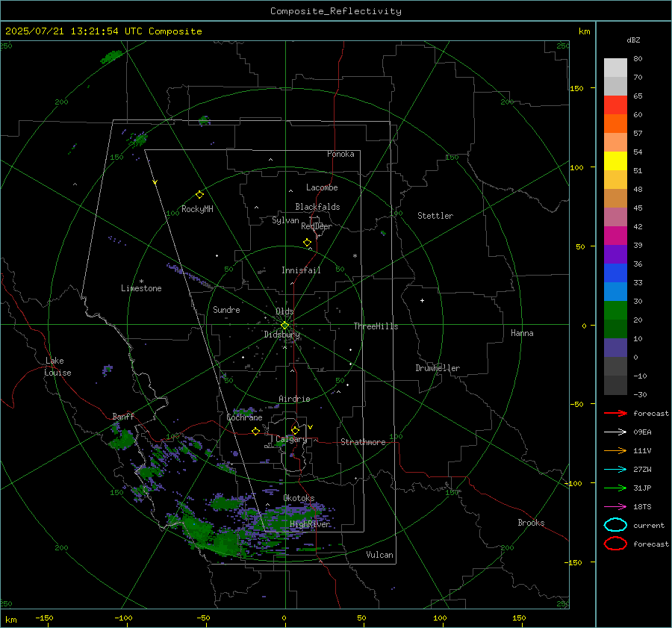Select the cyan current ellipse icon

coord(615,525)
